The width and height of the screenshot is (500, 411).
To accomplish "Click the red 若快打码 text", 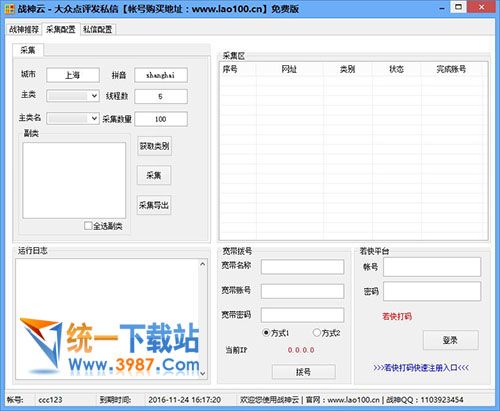I will (x=397, y=316).
